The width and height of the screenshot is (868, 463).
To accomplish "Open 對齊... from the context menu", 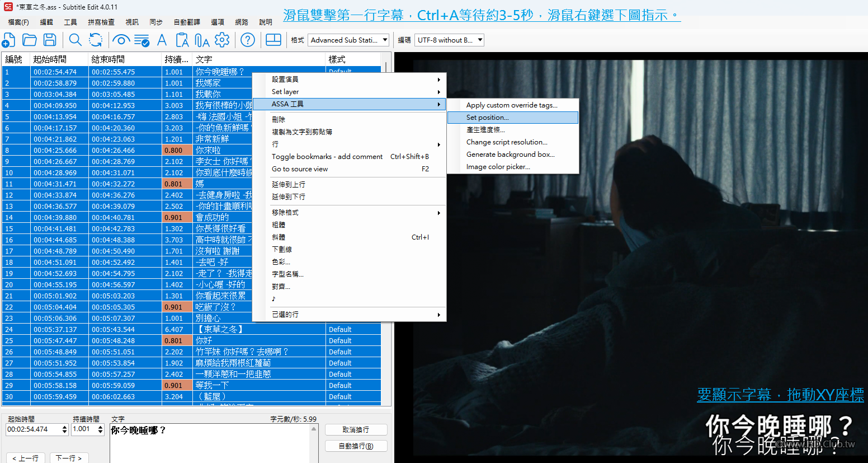I will coord(350,287).
